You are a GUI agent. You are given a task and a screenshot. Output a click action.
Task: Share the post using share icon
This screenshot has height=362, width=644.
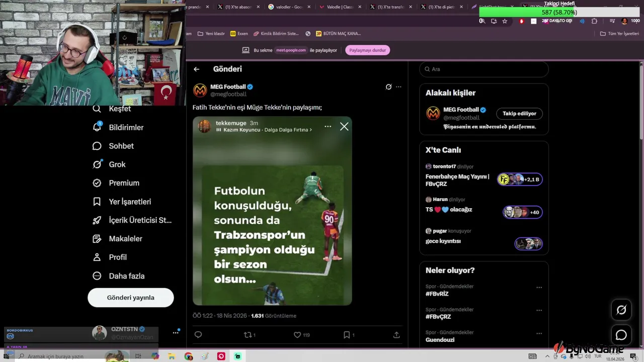pos(396,335)
